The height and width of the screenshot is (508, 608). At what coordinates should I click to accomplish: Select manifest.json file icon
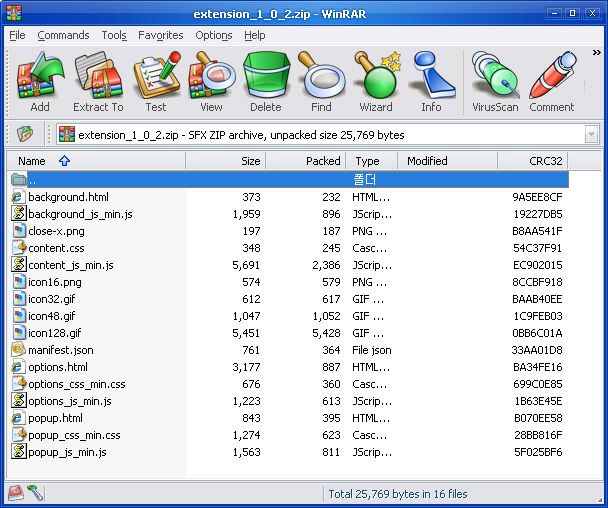tap(18, 350)
